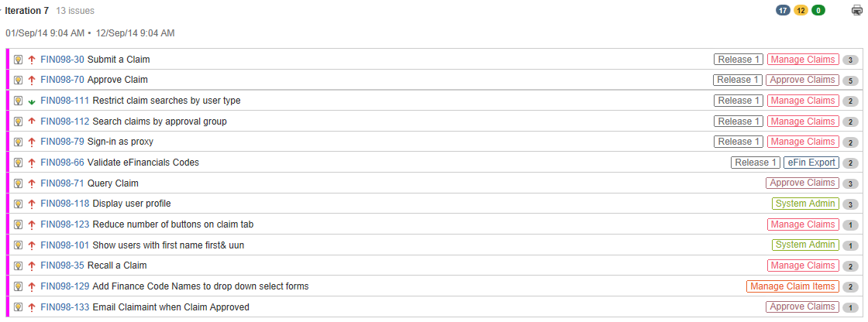Collapse the Iteration 7 sprint section
Screen dimensions: 868x322
[x=2, y=11]
